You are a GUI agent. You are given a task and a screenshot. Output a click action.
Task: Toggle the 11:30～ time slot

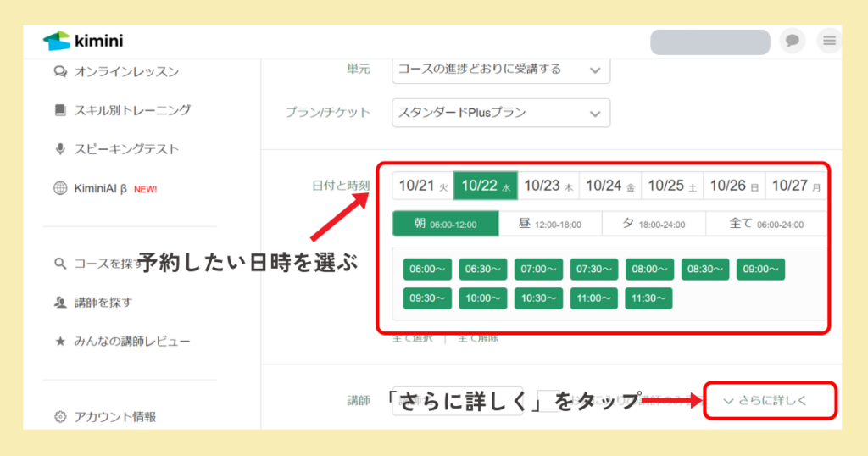pos(648,298)
